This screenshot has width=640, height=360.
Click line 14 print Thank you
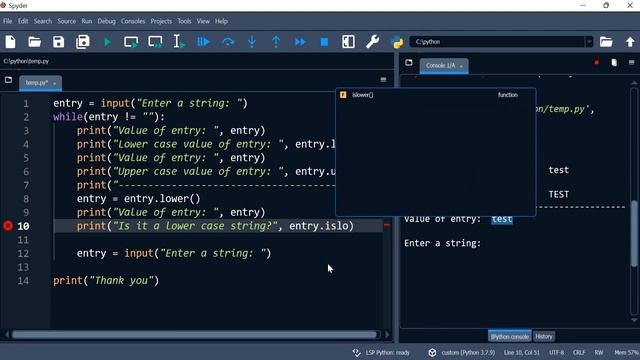(x=106, y=281)
